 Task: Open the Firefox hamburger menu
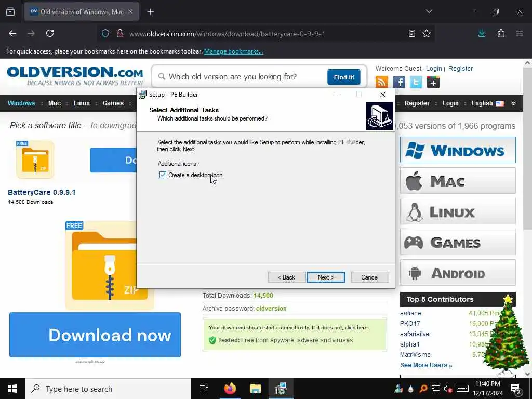pos(520,33)
